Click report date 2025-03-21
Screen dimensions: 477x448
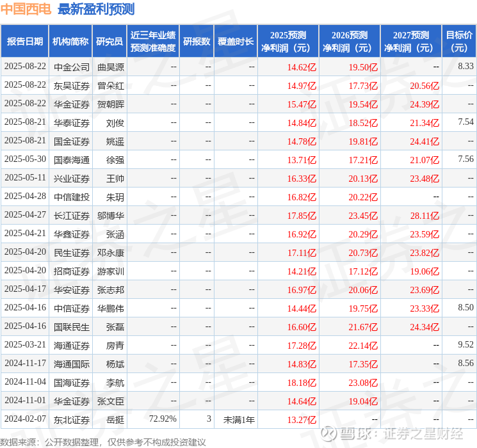25,344
